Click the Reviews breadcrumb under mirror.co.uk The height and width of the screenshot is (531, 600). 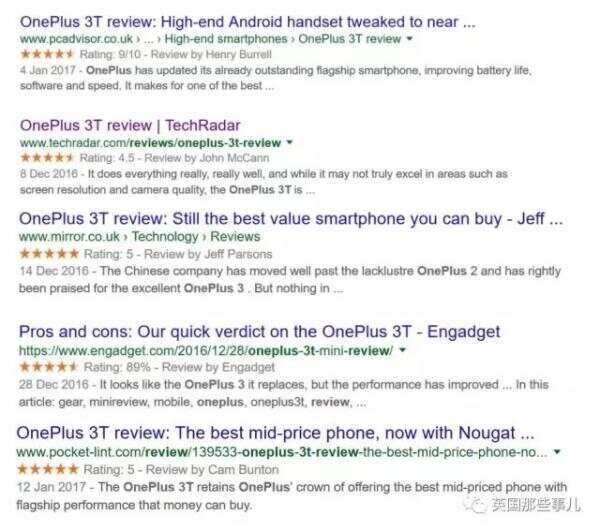pyautogui.click(x=235, y=237)
